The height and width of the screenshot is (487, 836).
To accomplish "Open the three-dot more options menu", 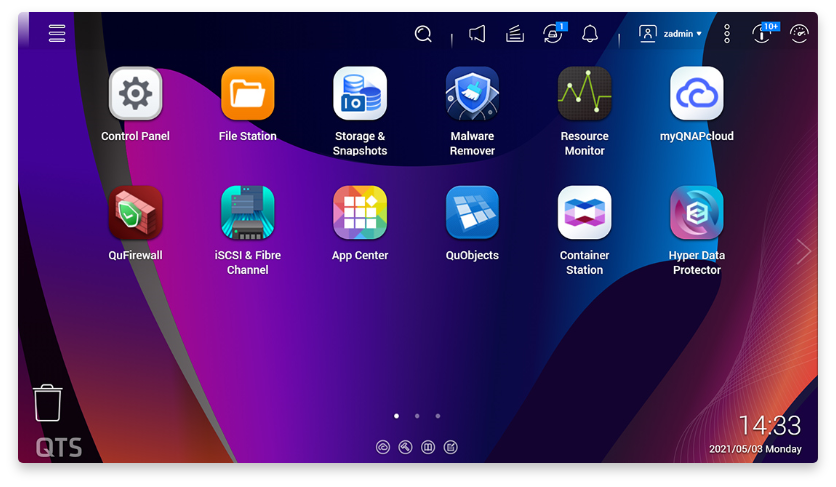I will tap(727, 34).
